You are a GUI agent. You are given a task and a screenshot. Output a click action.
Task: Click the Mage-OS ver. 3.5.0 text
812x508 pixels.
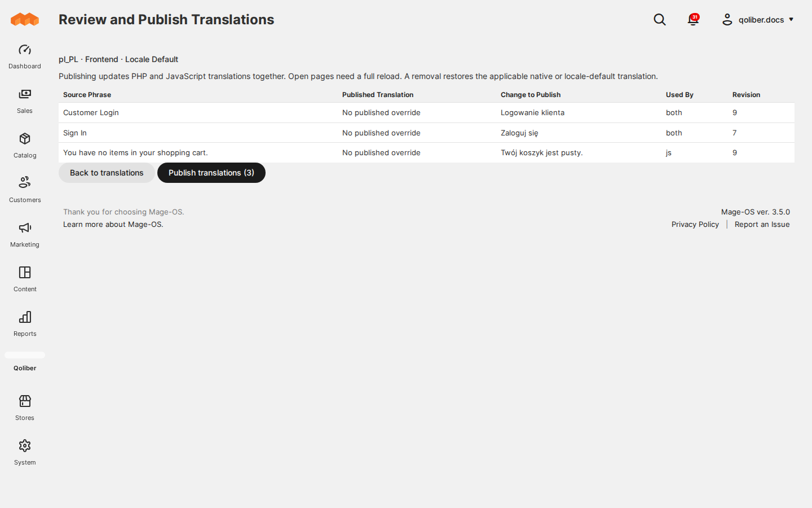click(756, 212)
